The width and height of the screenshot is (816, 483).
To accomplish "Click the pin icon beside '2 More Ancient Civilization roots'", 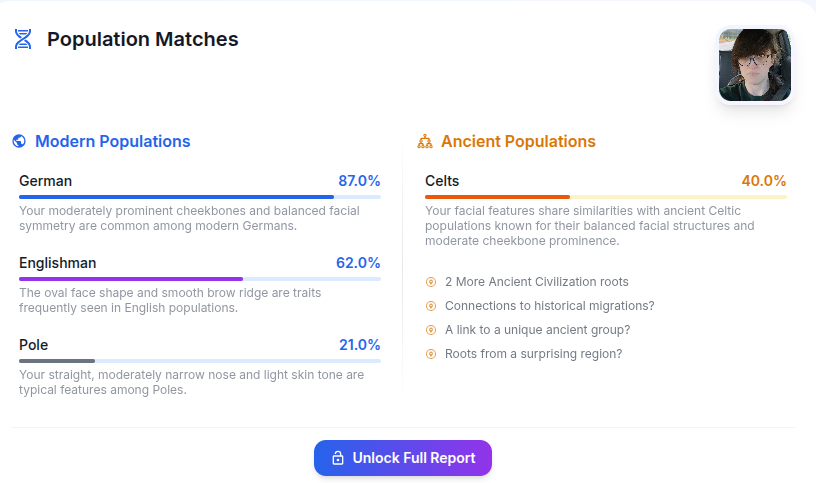I will pyautogui.click(x=431, y=282).
